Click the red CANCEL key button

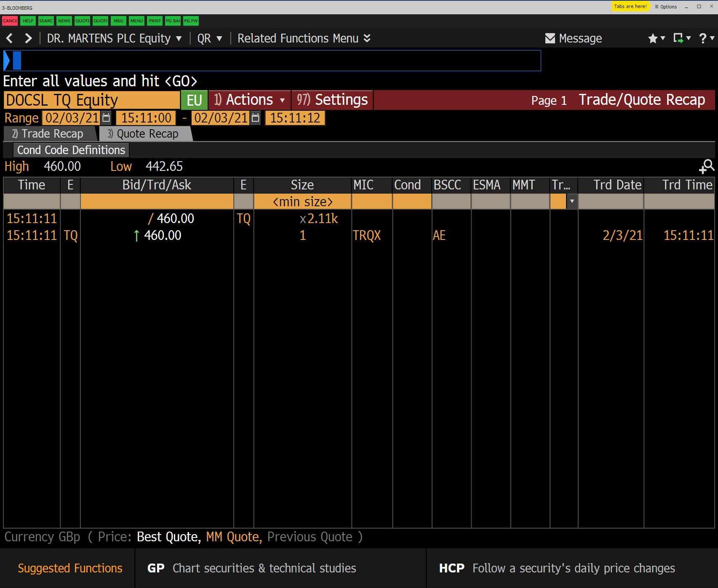[10, 21]
